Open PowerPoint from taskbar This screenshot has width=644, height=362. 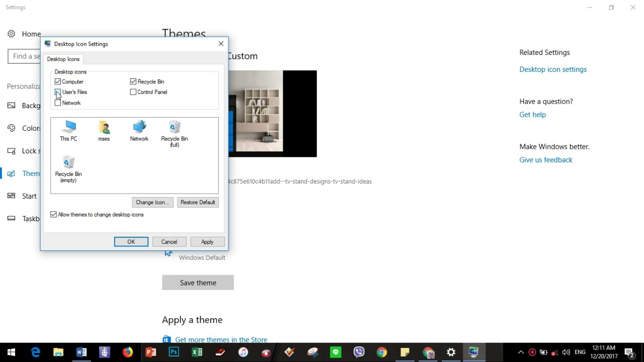coord(151,352)
